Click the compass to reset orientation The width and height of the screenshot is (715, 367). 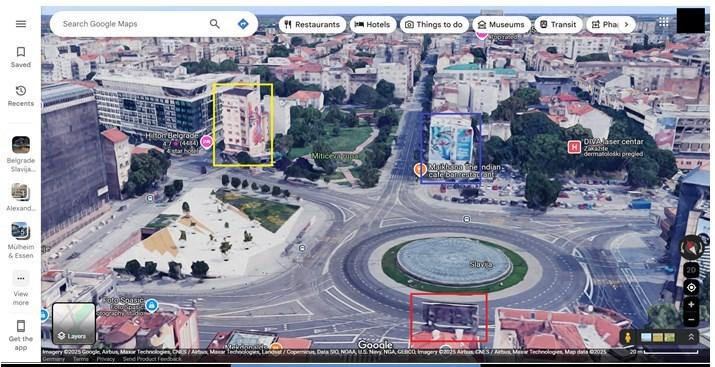tap(691, 247)
